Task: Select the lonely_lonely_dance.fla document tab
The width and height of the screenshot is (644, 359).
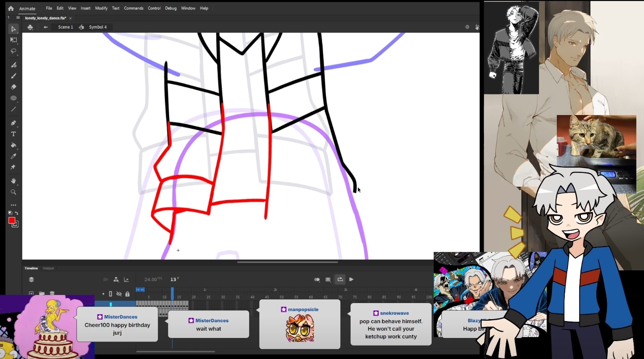Action: (46, 18)
